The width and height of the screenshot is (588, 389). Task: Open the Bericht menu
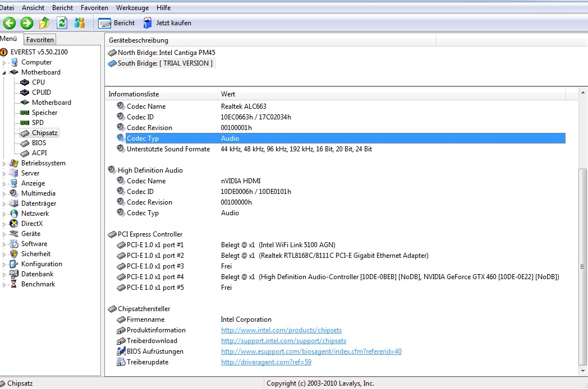(x=63, y=7)
